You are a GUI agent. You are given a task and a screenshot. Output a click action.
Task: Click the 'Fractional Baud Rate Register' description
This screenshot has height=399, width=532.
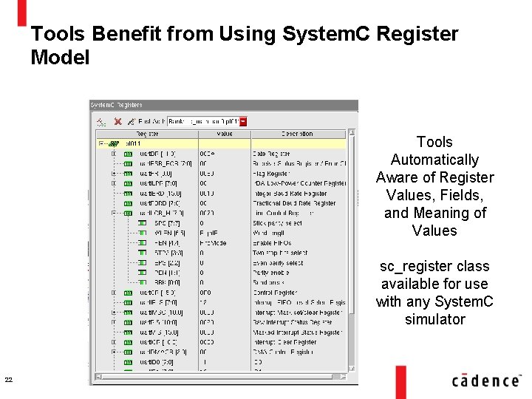[x=294, y=204]
